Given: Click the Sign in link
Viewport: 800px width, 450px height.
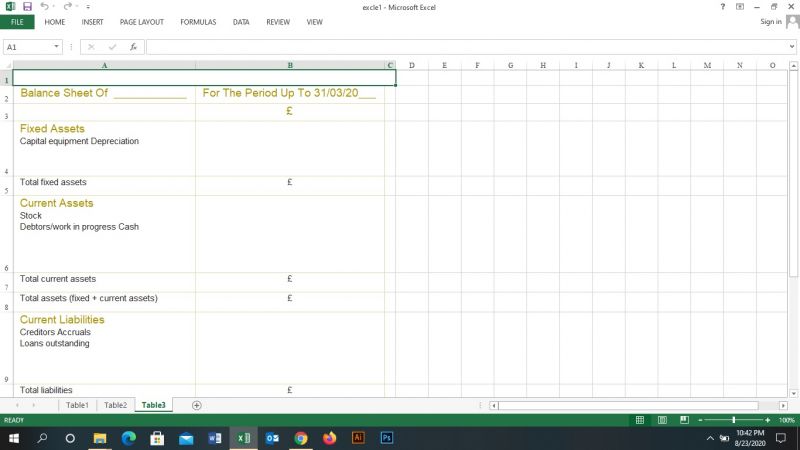Looking at the screenshot, I should pos(770,21).
